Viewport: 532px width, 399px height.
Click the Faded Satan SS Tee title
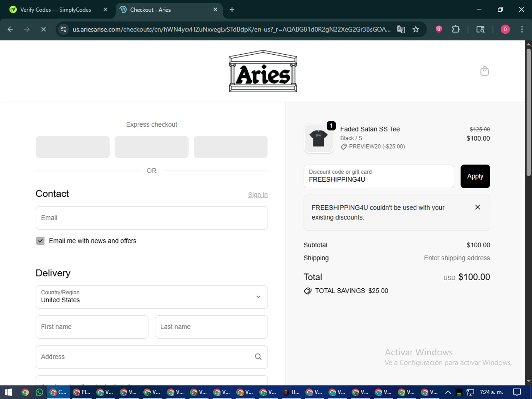click(370, 129)
